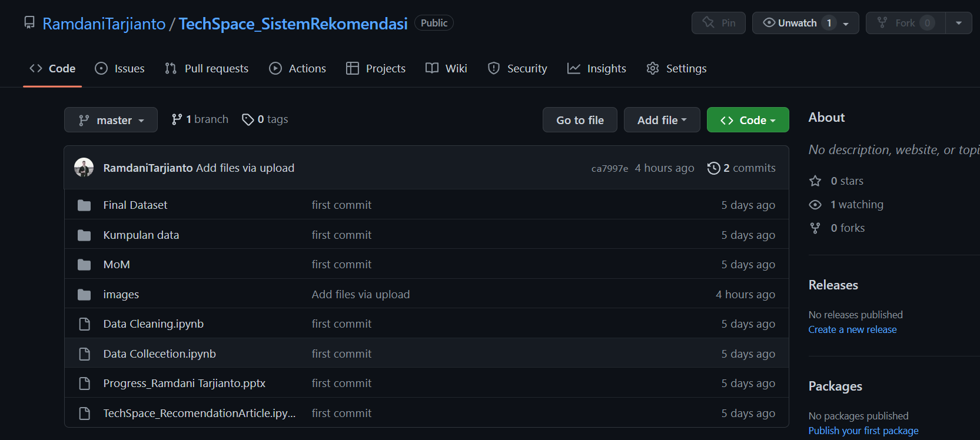Go to the Actions tab
980x440 pixels.
click(297, 69)
